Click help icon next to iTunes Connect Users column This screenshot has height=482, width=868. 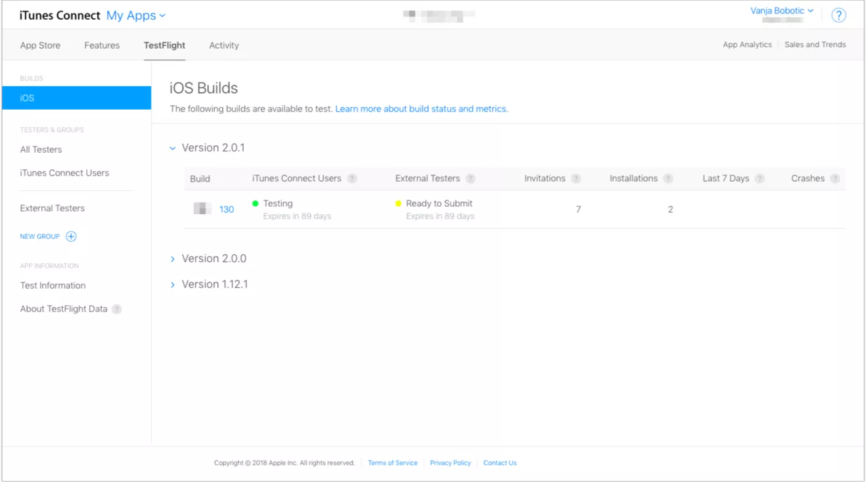[x=352, y=179]
